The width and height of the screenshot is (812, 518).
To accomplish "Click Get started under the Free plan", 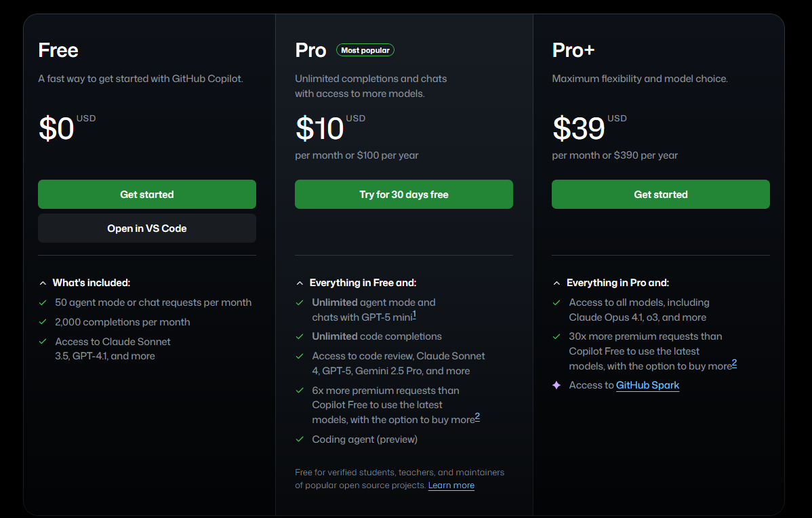I will point(147,194).
